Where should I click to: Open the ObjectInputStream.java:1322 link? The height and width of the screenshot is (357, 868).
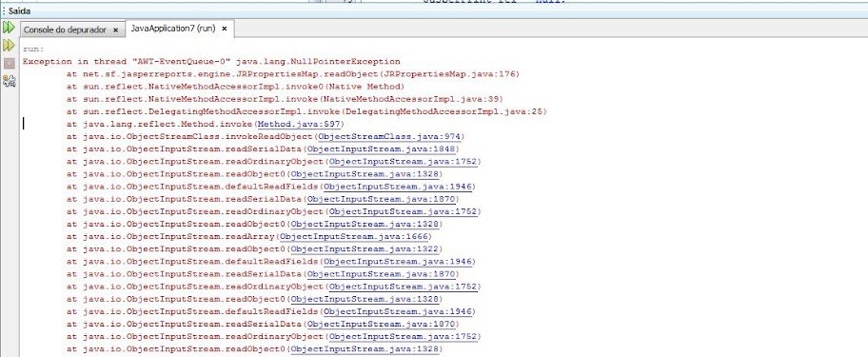[365, 249]
